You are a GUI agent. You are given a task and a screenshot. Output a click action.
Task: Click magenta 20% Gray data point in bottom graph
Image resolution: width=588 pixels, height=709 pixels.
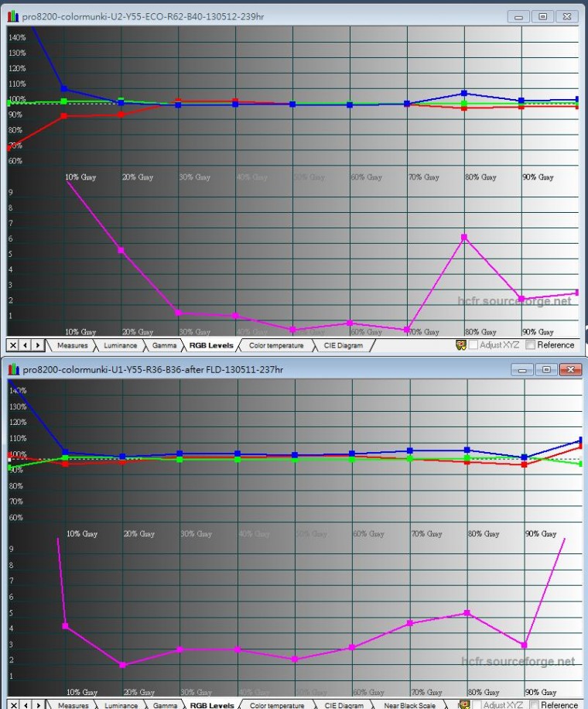[x=122, y=665]
